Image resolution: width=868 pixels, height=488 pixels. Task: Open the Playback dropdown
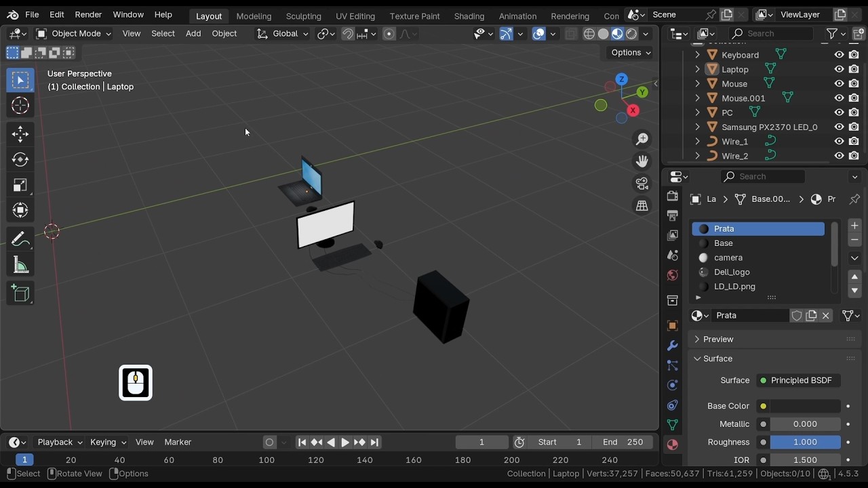pyautogui.click(x=60, y=443)
